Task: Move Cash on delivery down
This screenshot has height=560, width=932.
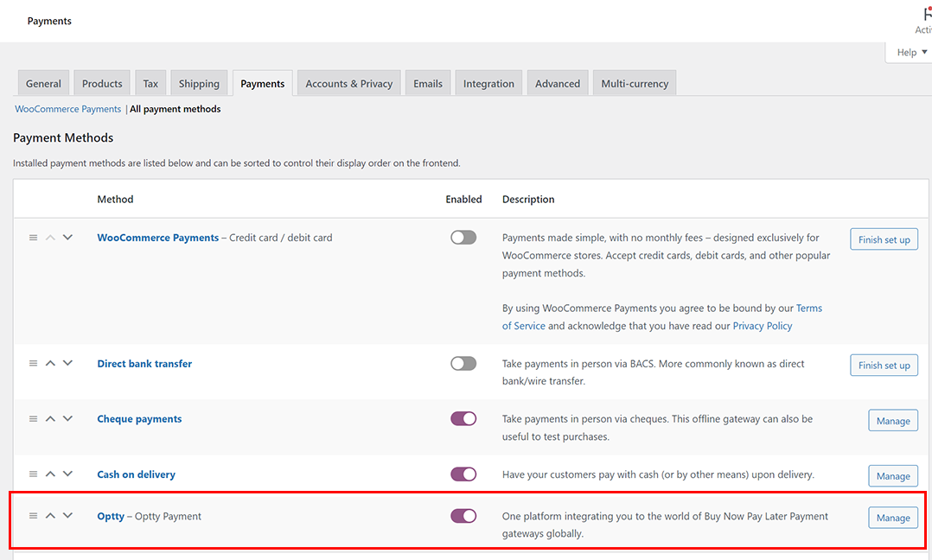Action: [x=67, y=474]
